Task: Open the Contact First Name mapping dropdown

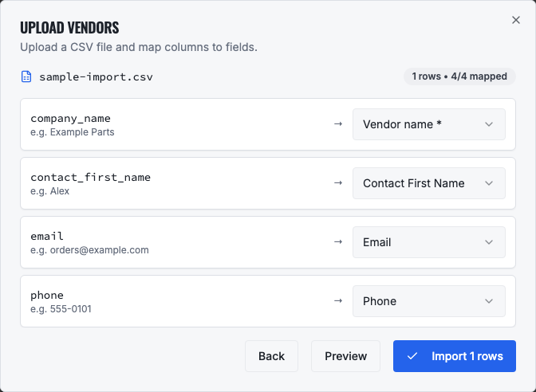Action: click(429, 183)
